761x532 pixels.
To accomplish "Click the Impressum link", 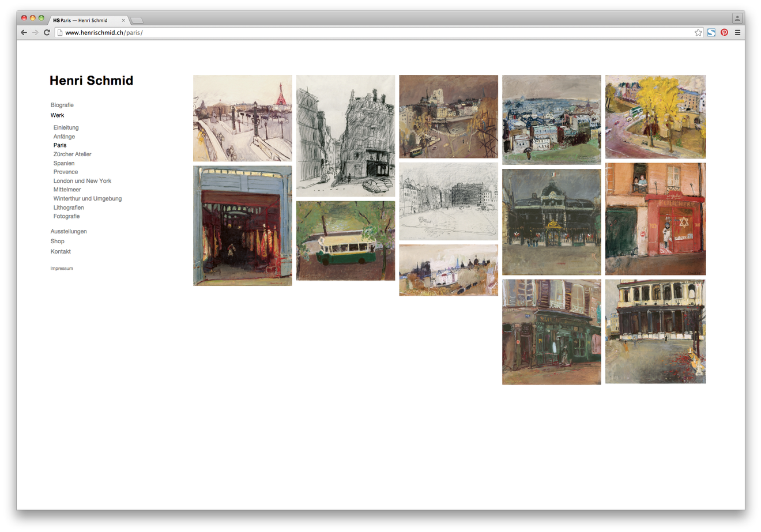I will pos(62,269).
